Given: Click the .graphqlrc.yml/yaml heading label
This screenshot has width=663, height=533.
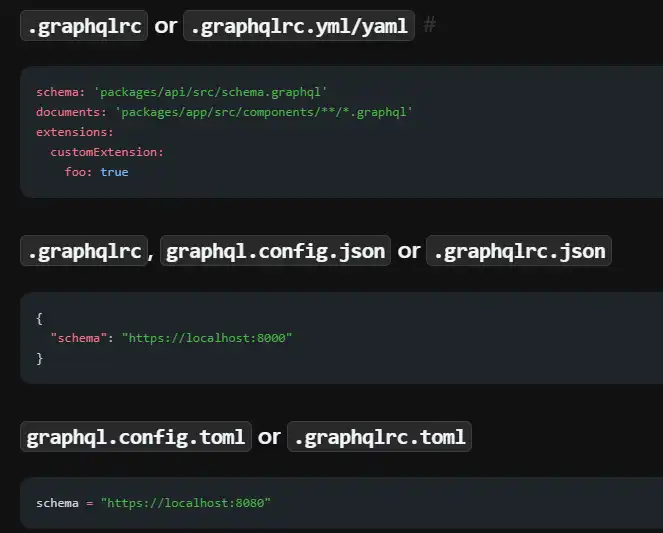Looking at the screenshot, I should 298,26.
